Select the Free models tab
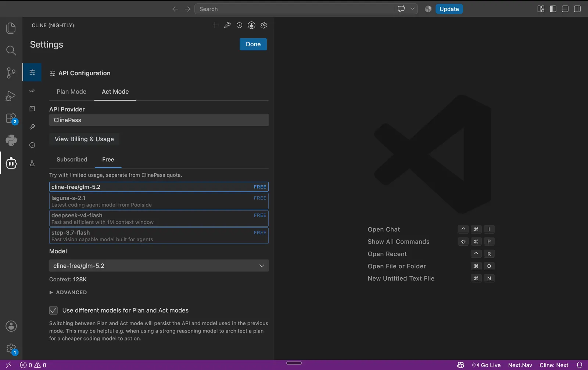This screenshot has width=588, height=370. [108, 159]
